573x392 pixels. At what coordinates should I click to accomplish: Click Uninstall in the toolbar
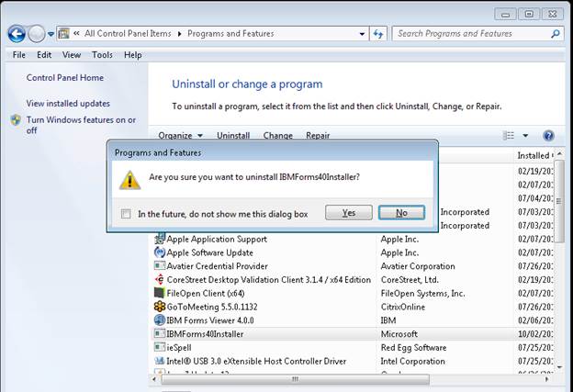pyautogui.click(x=233, y=136)
